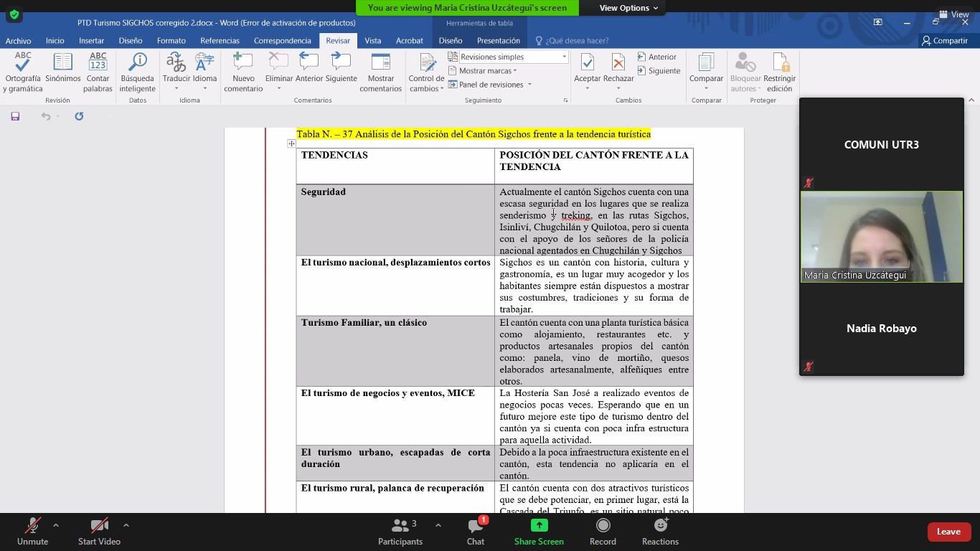Click Seguridad table cell
Image resolution: width=980 pixels, height=551 pixels.
click(x=395, y=220)
